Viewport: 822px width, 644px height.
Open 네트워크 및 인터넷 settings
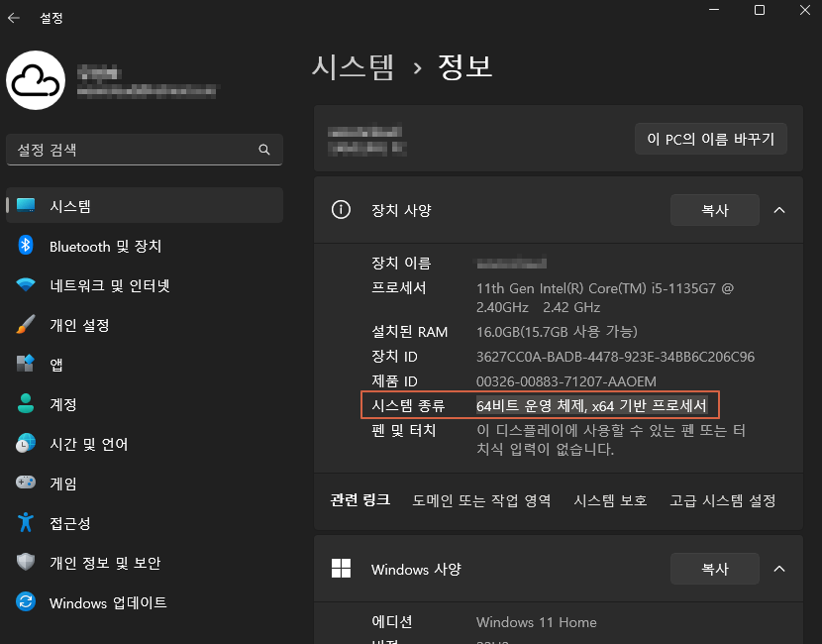point(145,285)
